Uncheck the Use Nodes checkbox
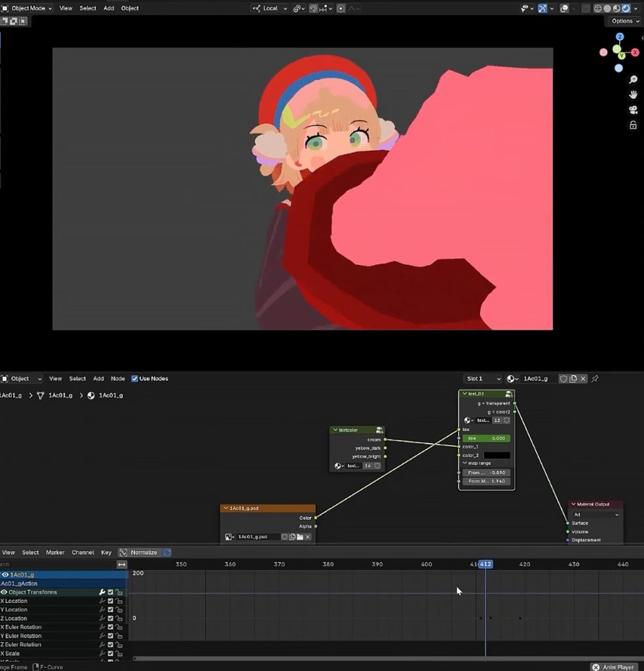The image size is (644, 671). point(134,379)
